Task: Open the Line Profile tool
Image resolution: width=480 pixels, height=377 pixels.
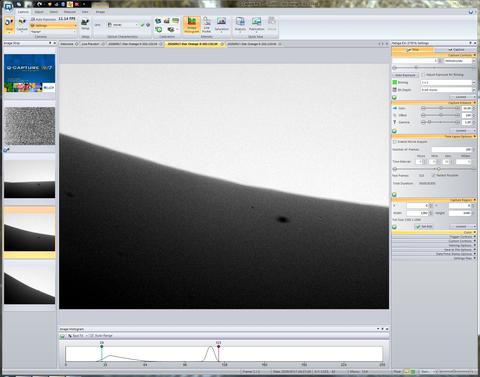Action: 207,25
